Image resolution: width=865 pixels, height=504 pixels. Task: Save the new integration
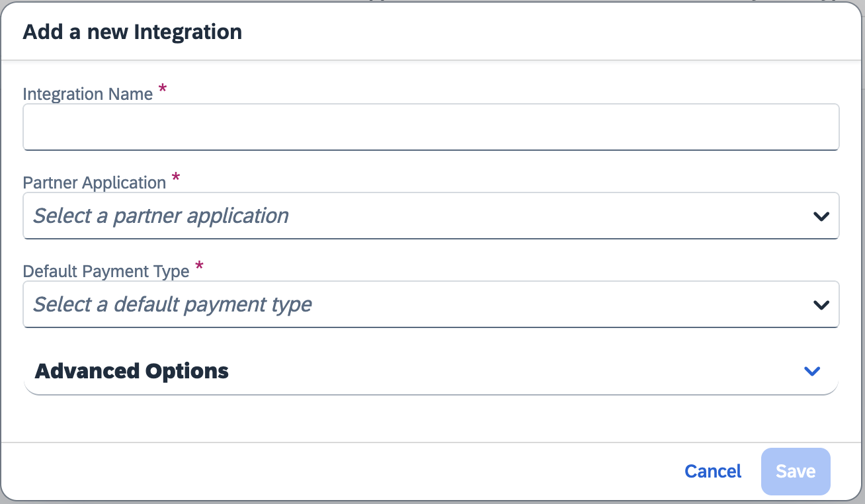pyautogui.click(x=796, y=472)
